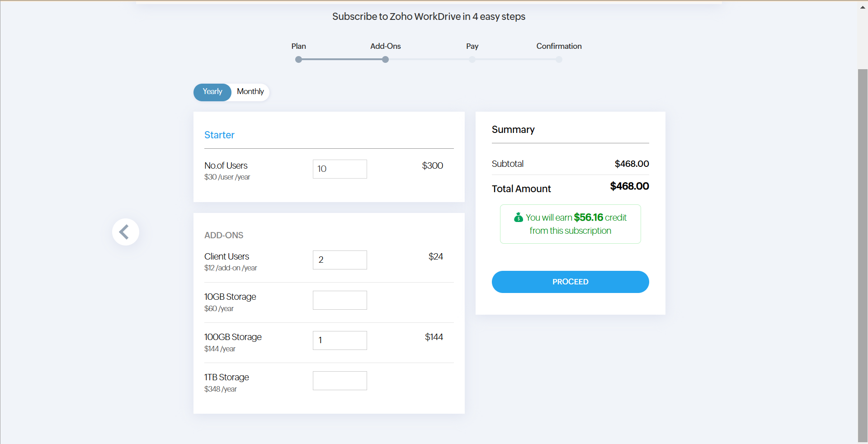Click the '$348 /year' rate text
Image resolution: width=868 pixels, height=444 pixels.
click(221, 389)
